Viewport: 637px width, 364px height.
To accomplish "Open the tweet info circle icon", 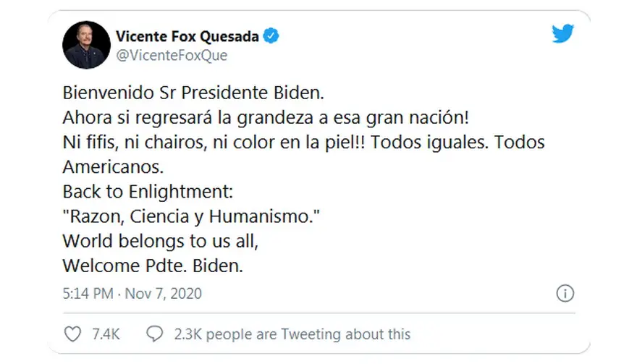I will [x=565, y=293].
